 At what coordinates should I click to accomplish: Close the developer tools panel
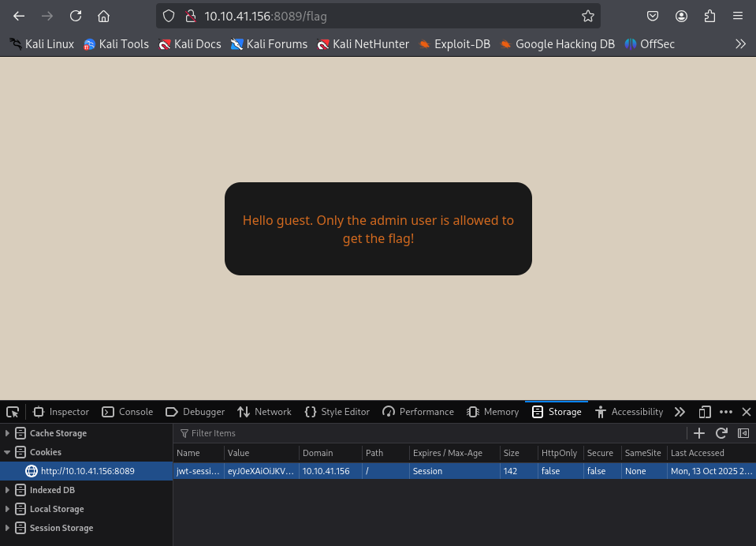click(747, 412)
